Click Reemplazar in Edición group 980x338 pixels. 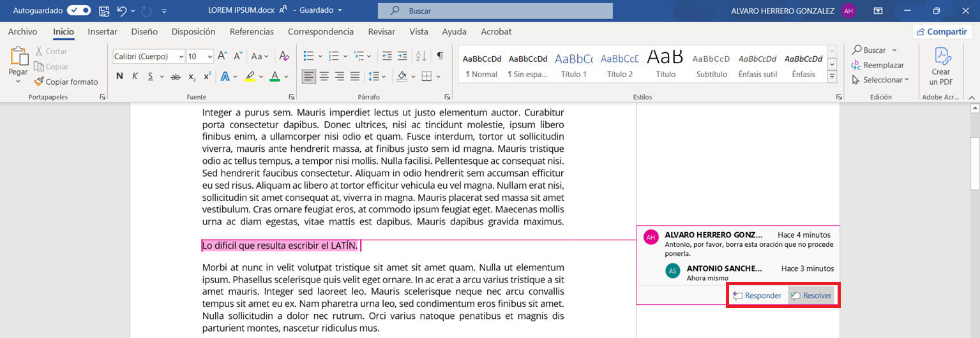[x=878, y=65]
